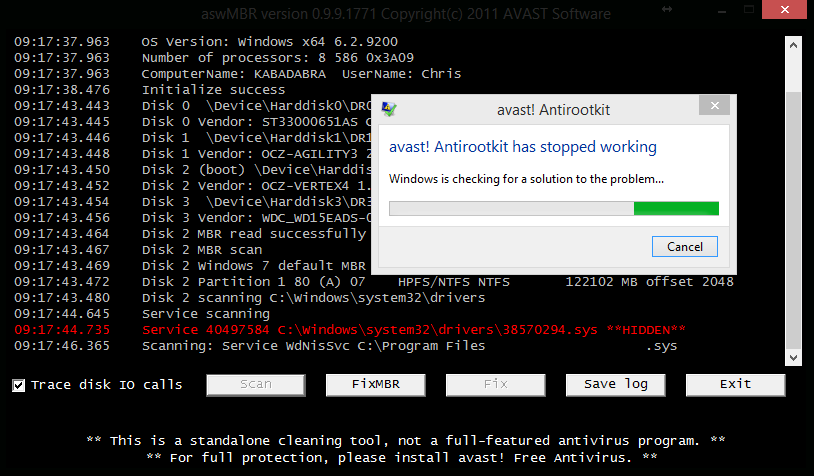Click "For full protection, please install avast!" text

click(402, 458)
